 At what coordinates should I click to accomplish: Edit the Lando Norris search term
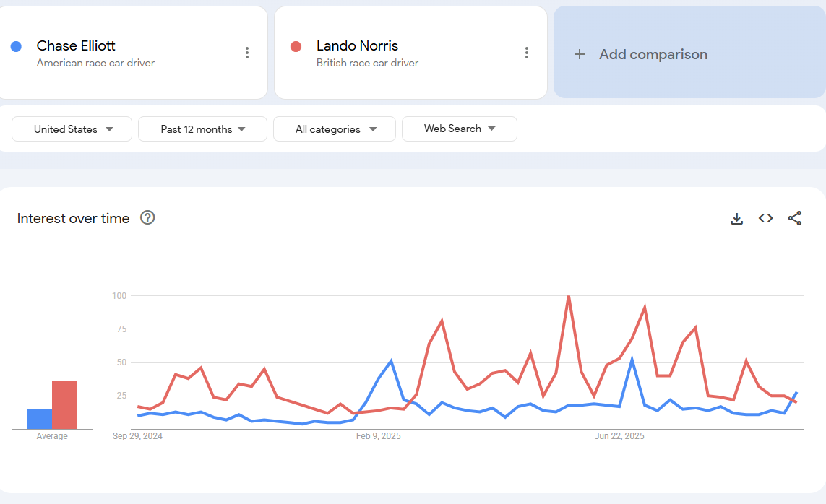357,45
